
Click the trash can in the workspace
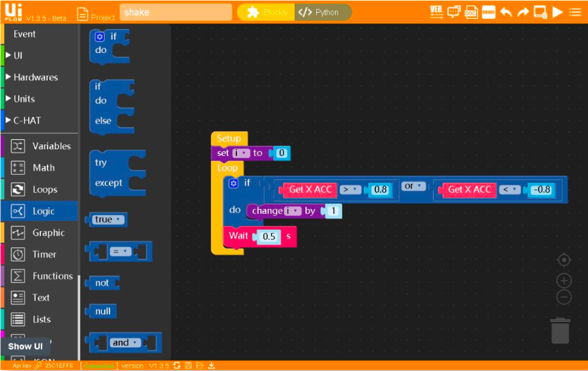click(560, 331)
